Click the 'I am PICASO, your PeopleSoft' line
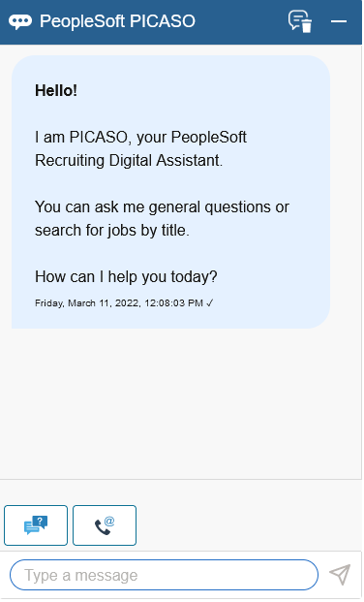 click(x=140, y=137)
